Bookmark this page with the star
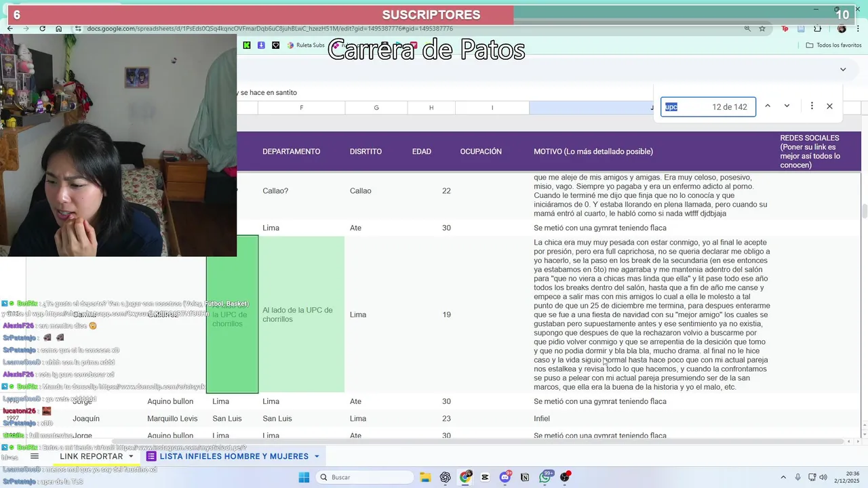Screen dimensions: 868x488 [x=762, y=28]
